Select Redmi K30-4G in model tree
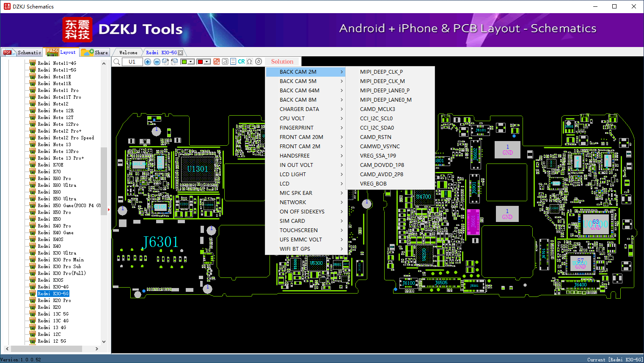Screen dimensions: 644x363 (53, 287)
